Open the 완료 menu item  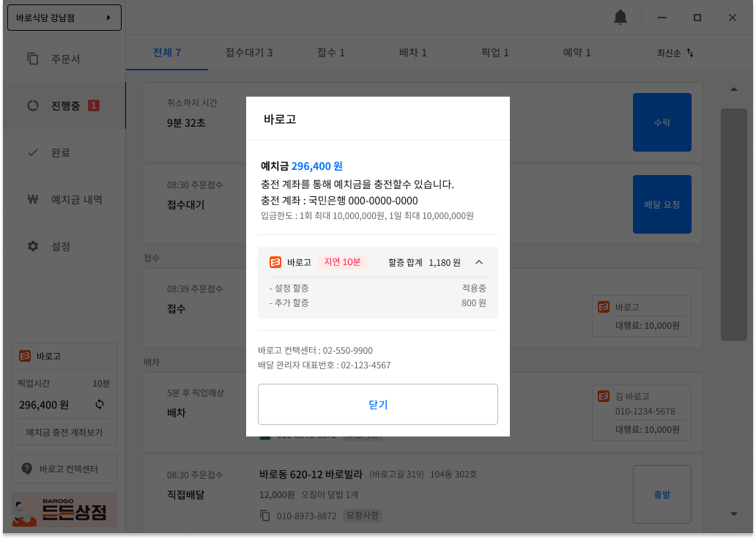pos(64,152)
